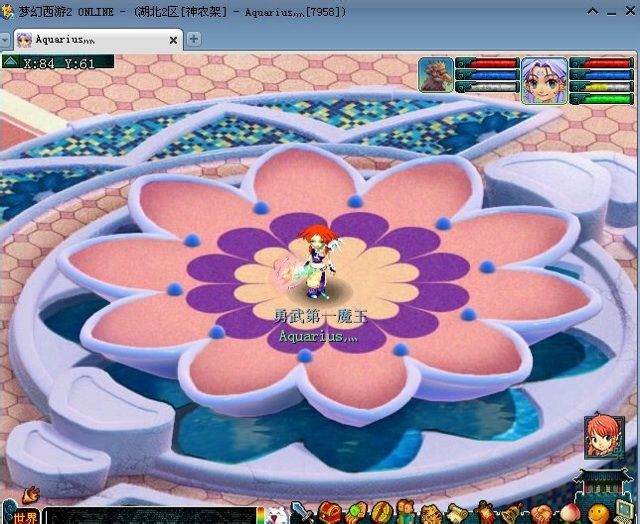Open the pet portrait panel
Screen dimensions: 640x524
[436, 74]
